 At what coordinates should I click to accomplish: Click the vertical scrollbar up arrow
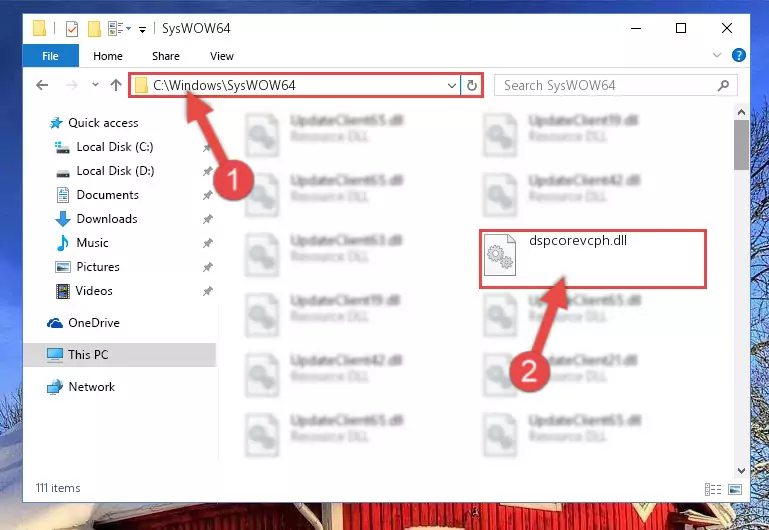point(742,112)
